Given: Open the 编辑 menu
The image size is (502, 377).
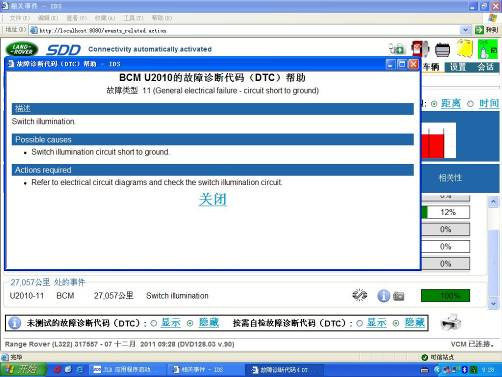Looking at the screenshot, I should (48, 18).
